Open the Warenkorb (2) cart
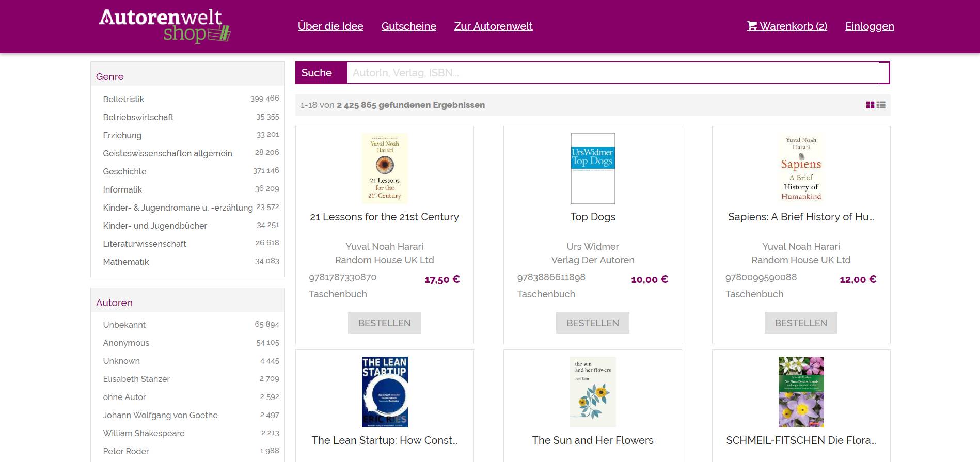Viewport: 980px width, 462px height. 787,26
